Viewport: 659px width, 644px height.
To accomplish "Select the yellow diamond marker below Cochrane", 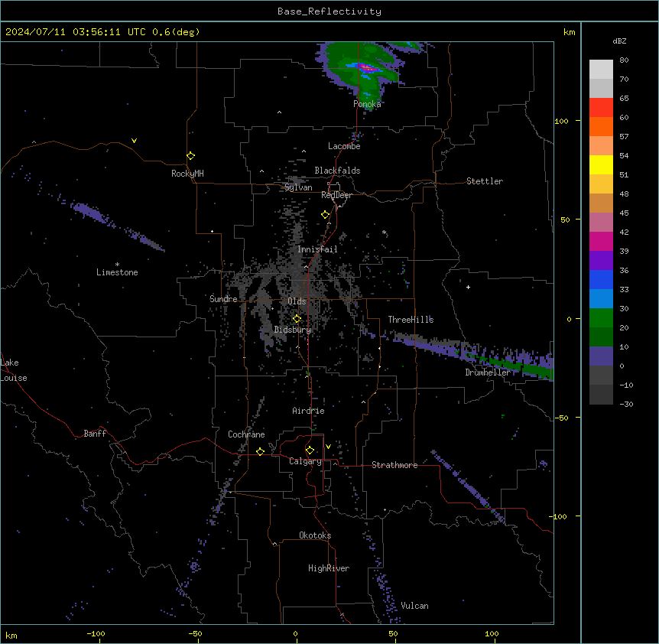I will click(x=260, y=451).
